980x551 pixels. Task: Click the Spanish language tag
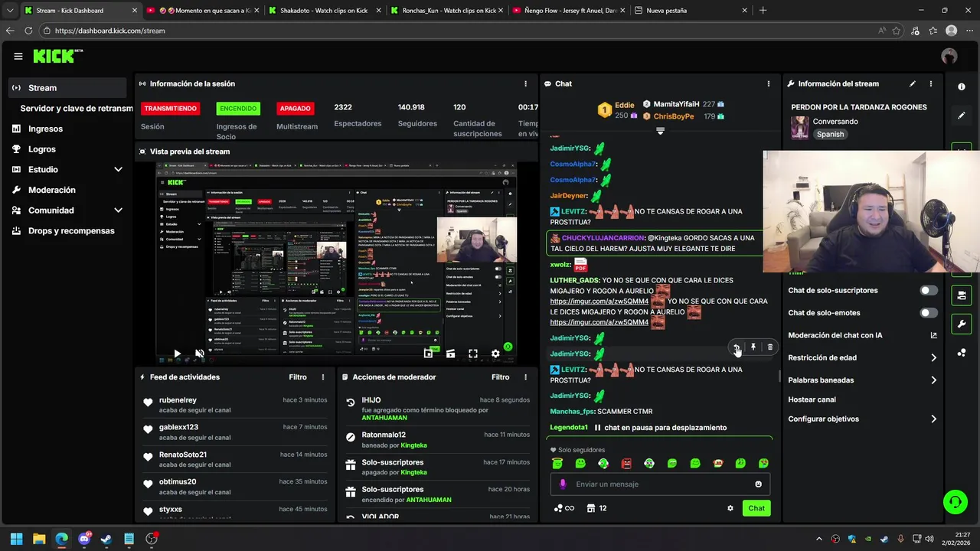coord(830,134)
